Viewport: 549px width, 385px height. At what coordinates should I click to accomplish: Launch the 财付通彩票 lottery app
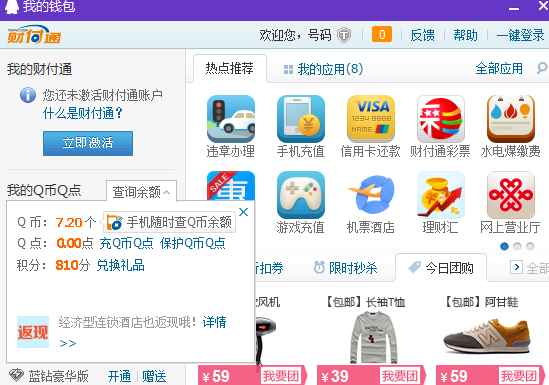[x=441, y=119]
